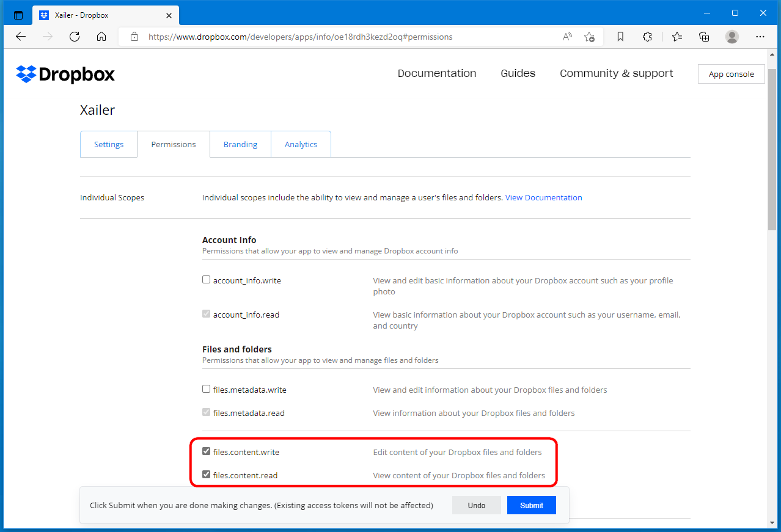The image size is (781, 532).
Task: Click the Individual Scopes label
Action: pos(112,197)
